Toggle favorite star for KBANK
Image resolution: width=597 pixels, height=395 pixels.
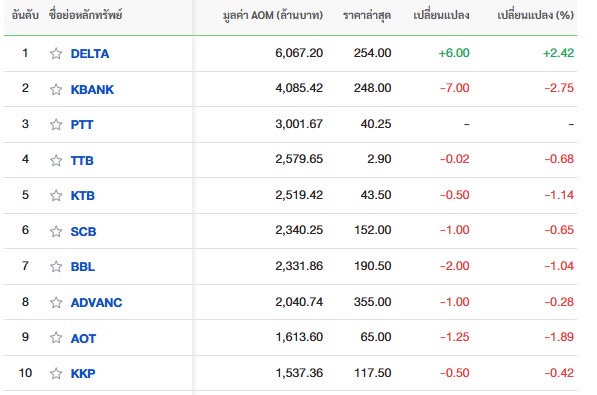click(x=56, y=89)
